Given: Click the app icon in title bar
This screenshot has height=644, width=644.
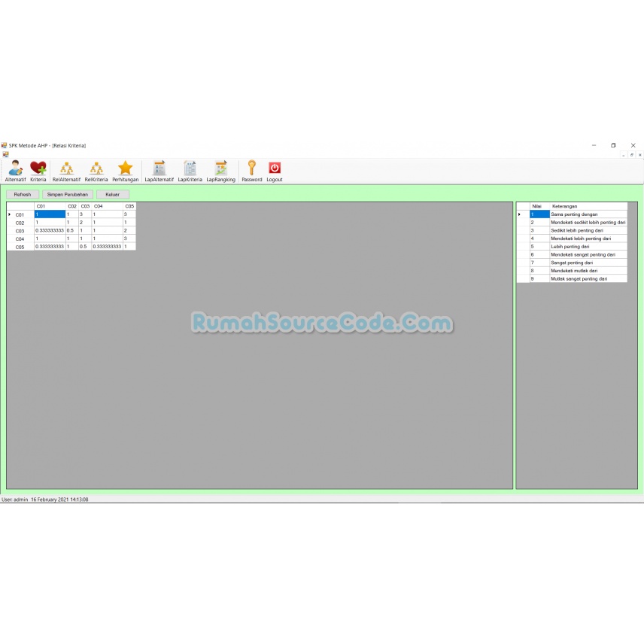Looking at the screenshot, I should pyautogui.click(x=4, y=145).
